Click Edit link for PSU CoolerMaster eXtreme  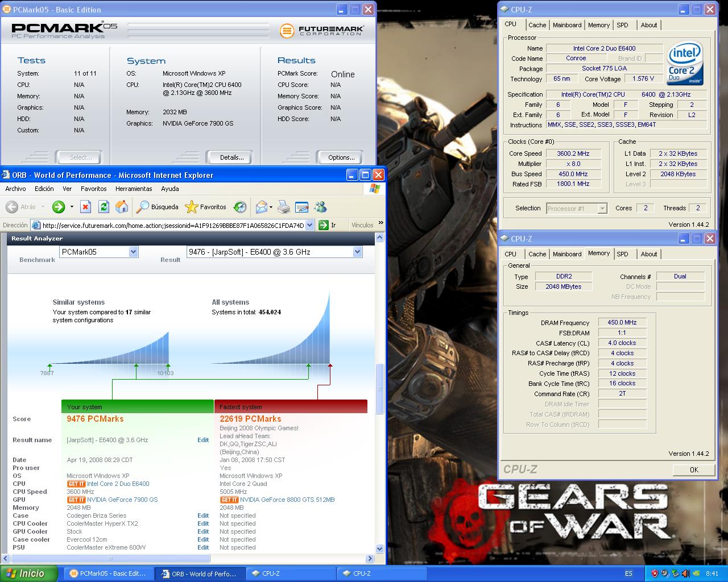pyautogui.click(x=203, y=547)
